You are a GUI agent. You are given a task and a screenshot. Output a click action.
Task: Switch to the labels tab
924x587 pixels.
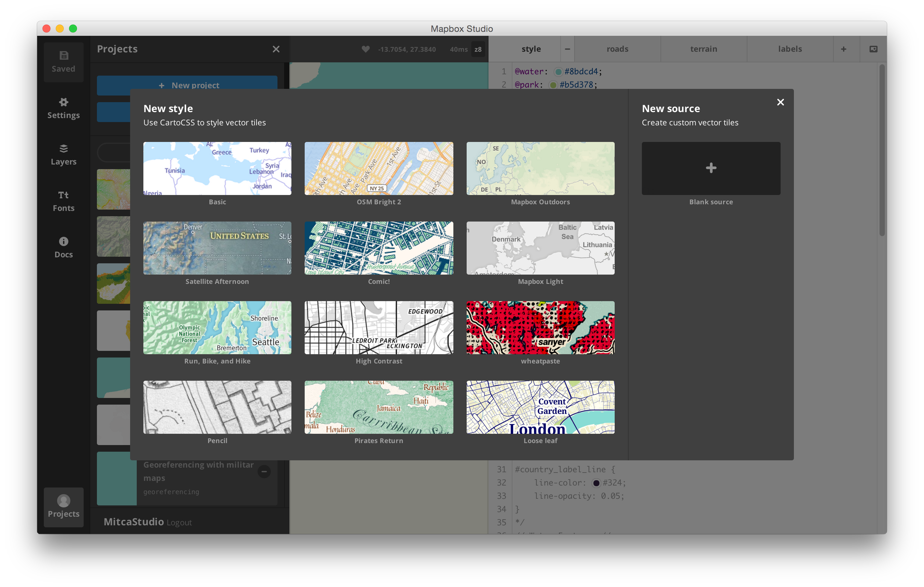(x=790, y=49)
